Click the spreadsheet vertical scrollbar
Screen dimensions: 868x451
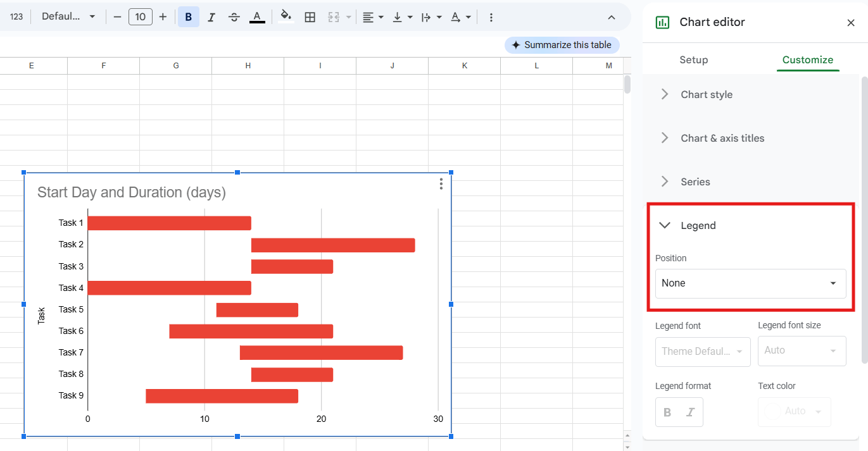point(627,85)
